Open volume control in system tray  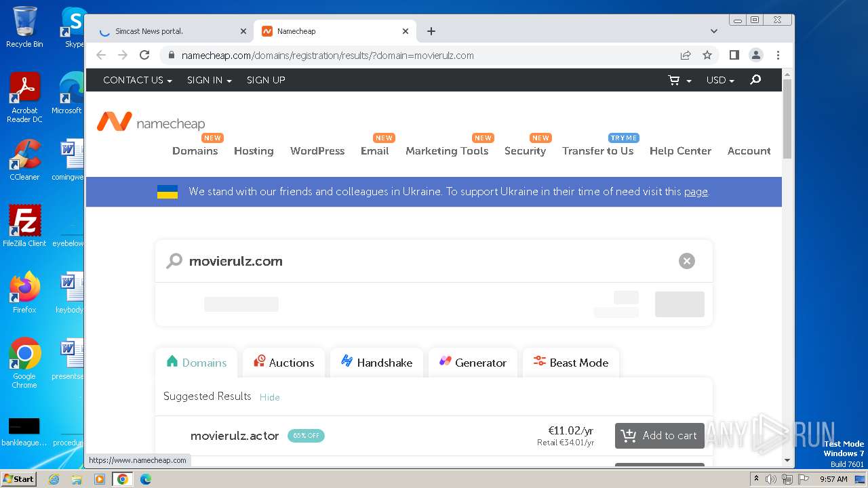click(x=771, y=479)
